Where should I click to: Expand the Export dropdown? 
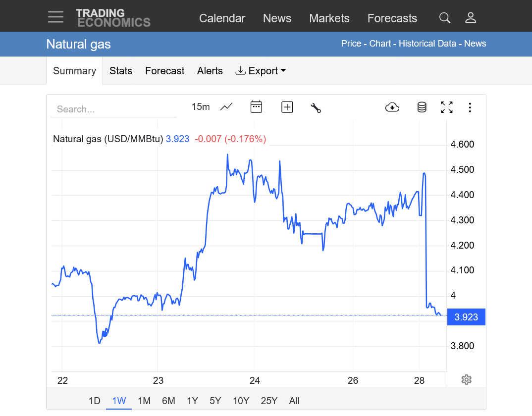click(x=261, y=71)
